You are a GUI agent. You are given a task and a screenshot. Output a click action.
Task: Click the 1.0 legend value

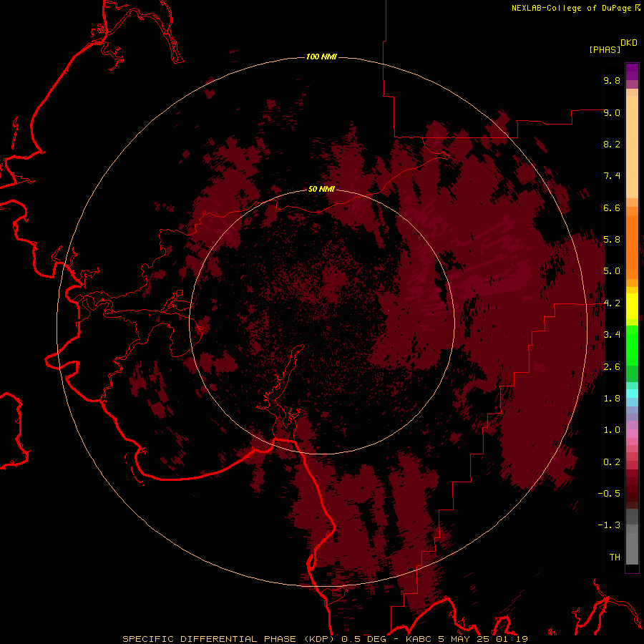[x=612, y=430]
